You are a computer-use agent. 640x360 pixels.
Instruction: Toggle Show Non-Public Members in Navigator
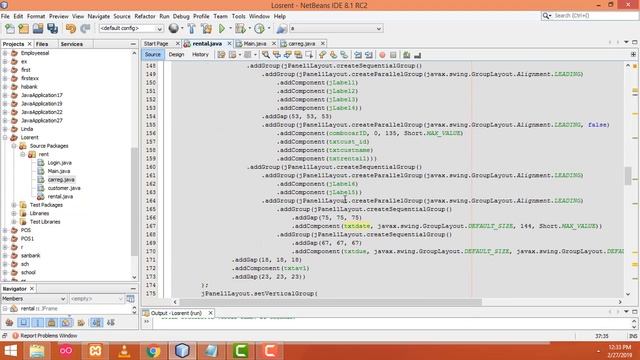52,323
